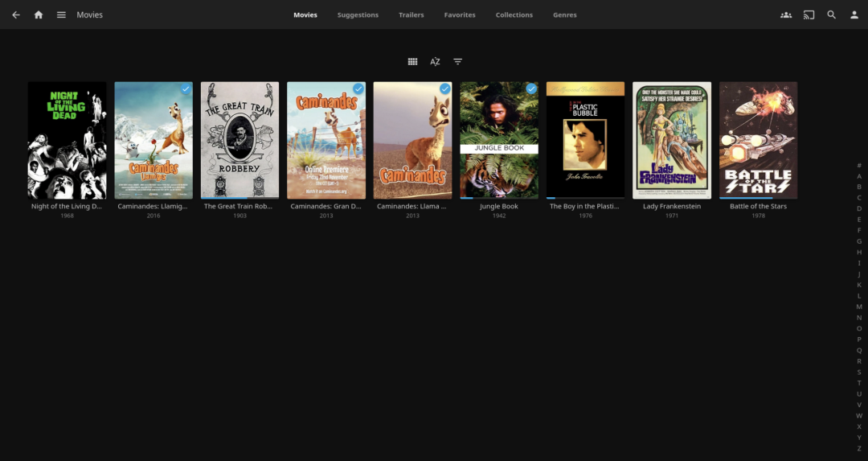This screenshot has height=461, width=868.
Task: Jump to letter N in alphabet picker
Action: click(x=859, y=318)
